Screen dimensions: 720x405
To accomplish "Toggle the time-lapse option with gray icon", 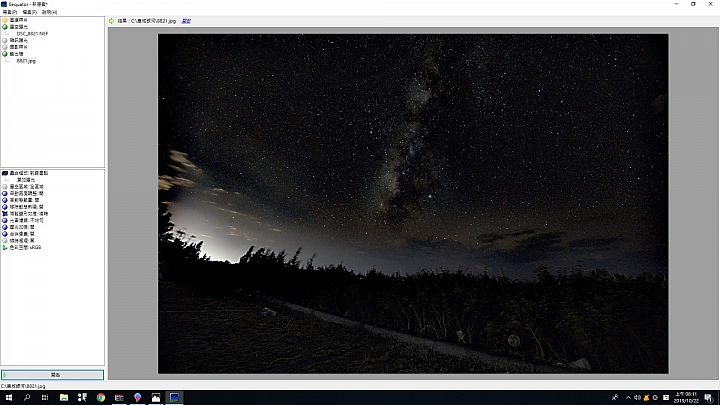I will click(18, 241).
